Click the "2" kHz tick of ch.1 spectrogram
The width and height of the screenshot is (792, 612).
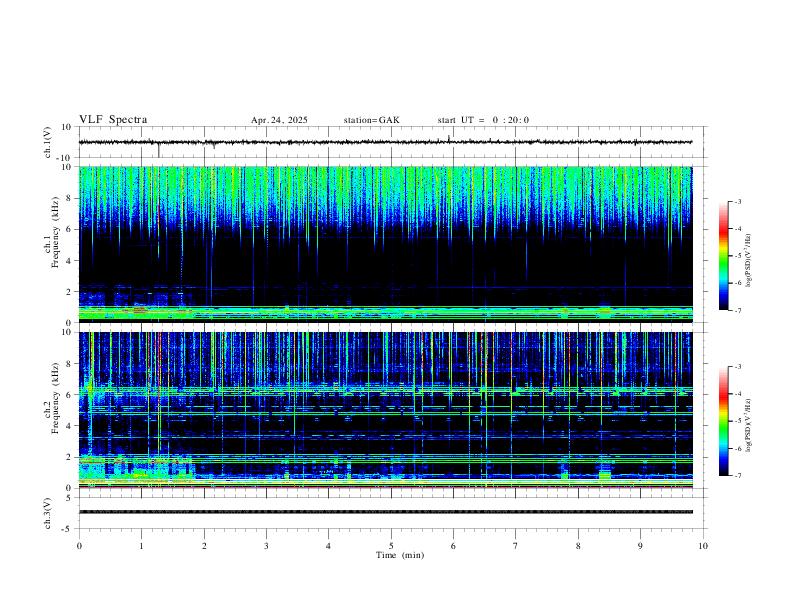point(69,291)
